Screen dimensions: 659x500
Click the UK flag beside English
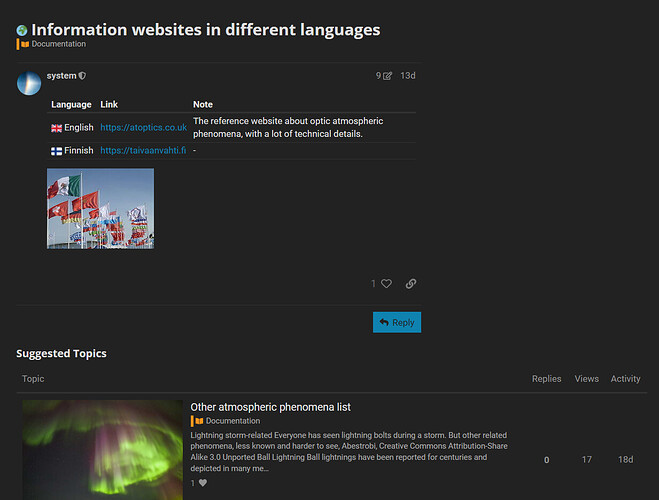tap(56, 128)
